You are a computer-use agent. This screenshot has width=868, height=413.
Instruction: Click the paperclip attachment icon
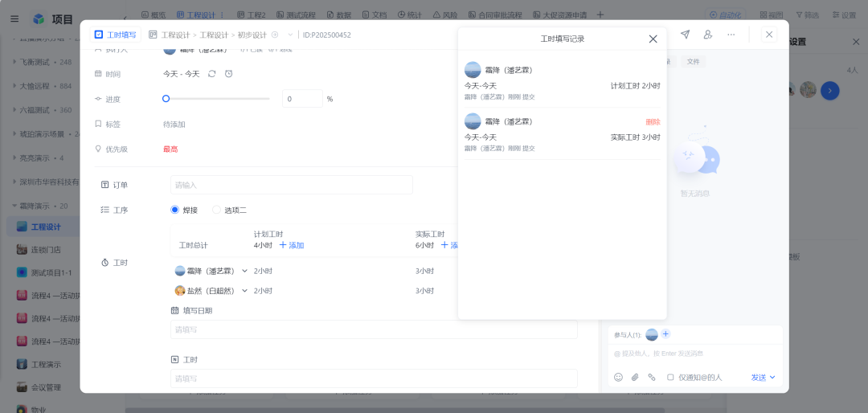point(635,377)
